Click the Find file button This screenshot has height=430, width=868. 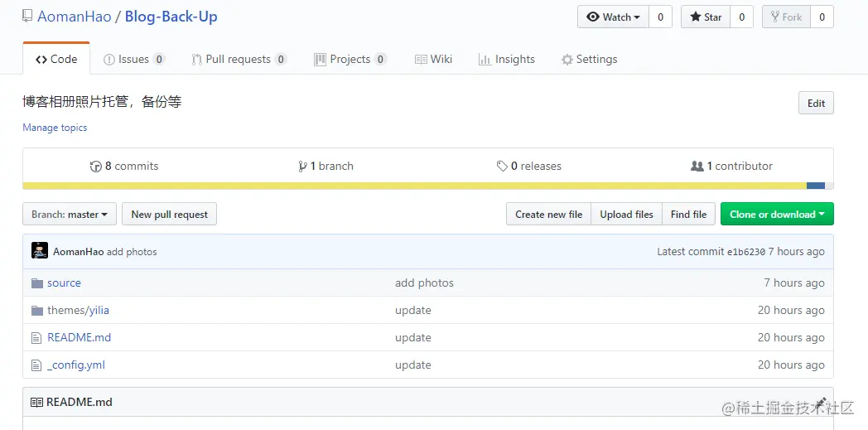[x=688, y=214]
